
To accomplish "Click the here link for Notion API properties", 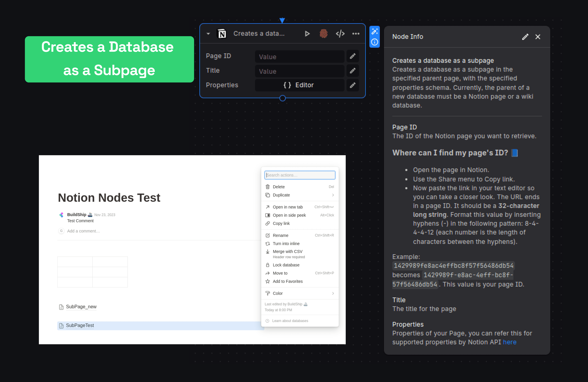I will click(510, 342).
